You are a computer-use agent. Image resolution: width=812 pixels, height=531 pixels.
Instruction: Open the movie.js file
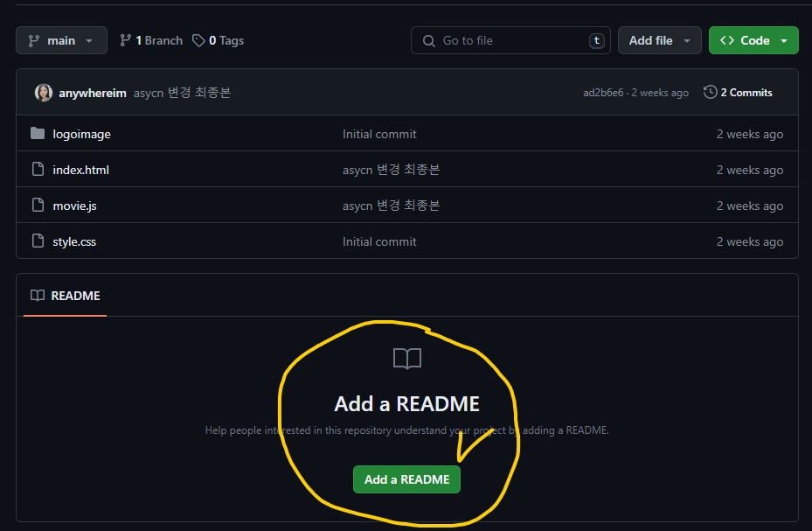[x=74, y=206]
